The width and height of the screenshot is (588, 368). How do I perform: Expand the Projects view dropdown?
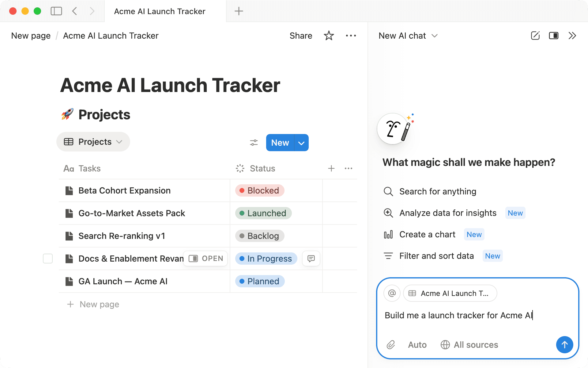(x=93, y=142)
